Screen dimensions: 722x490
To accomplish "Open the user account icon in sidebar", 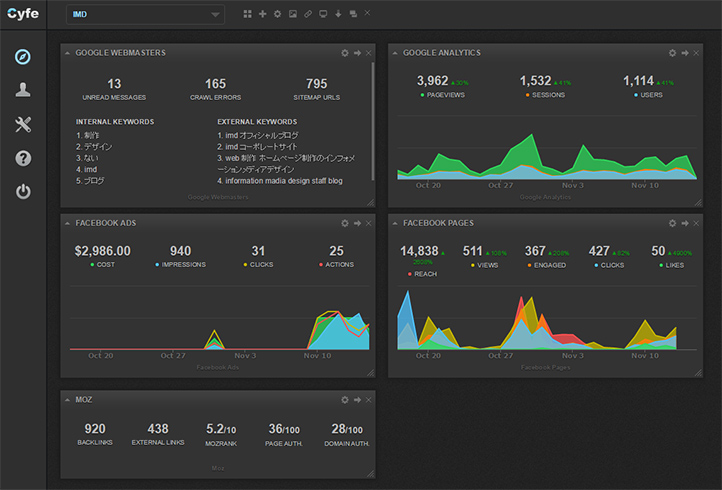I will pyautogui.click(x=23, y=90).
